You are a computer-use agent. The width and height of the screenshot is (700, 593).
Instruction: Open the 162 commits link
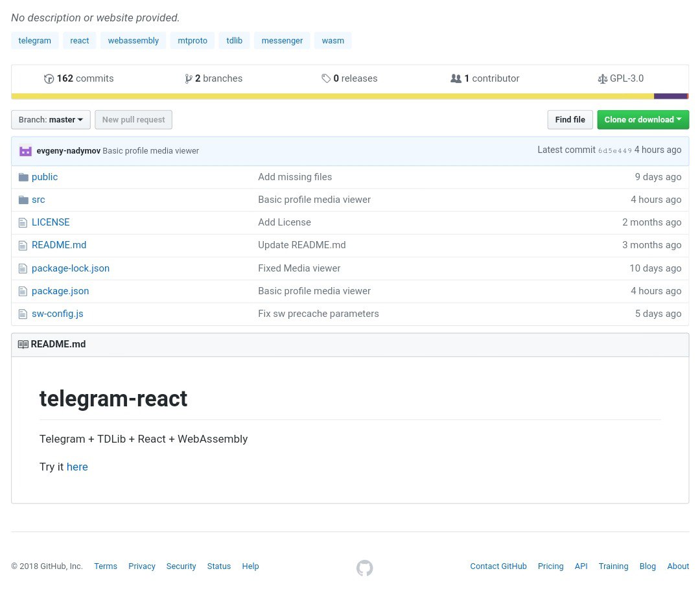(79, 78)
